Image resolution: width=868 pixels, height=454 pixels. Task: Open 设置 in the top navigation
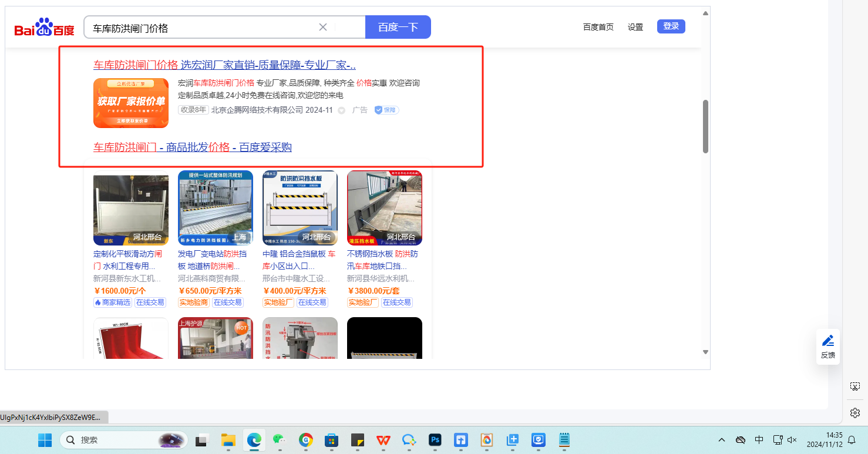(x=635, y=27)
